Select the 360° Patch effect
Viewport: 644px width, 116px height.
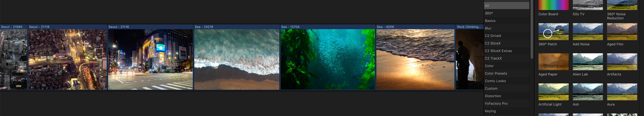(x=553, y=32)
